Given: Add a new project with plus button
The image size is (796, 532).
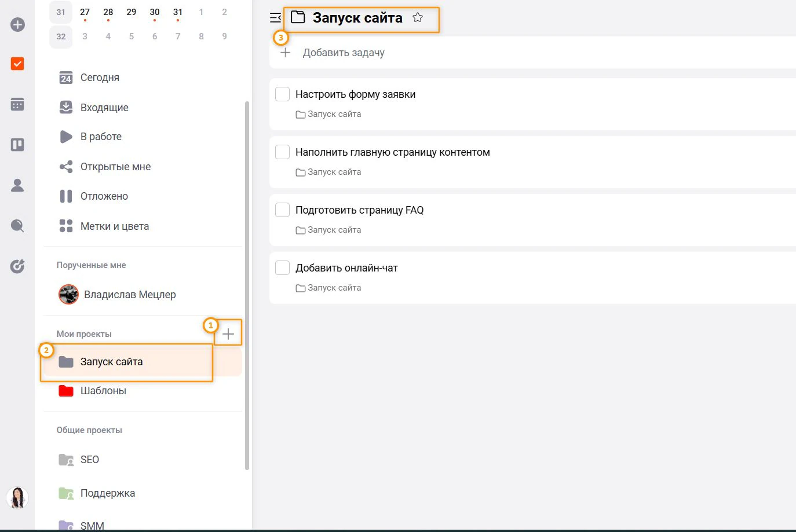Looking at the screenshot, I should [x=228, y=334].
